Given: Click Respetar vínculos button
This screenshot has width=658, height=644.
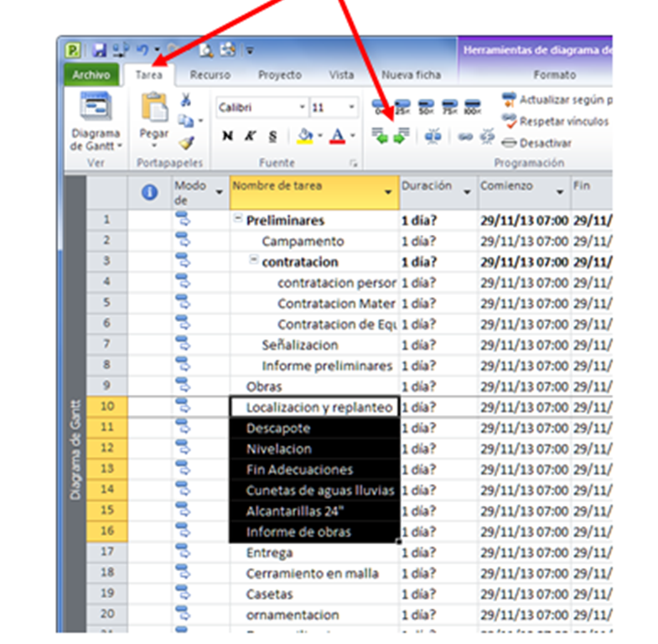Looking at the screenshot, I should pyautogui.click(x=555, y=122).
